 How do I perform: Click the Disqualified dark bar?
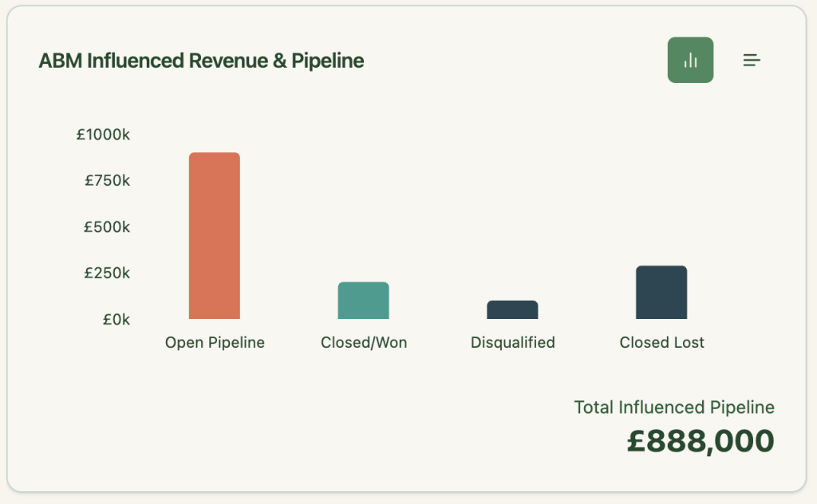pos(512,310)
